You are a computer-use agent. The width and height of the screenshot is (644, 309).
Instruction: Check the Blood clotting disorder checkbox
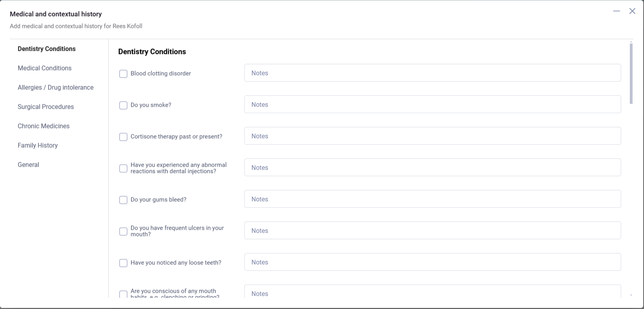click(123, 74)
